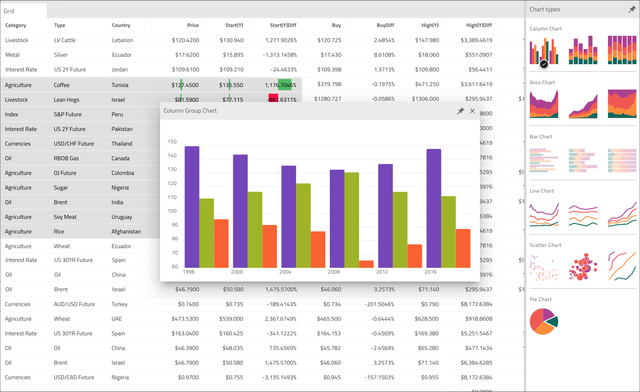
Task: Choose the bubble chart thumbnail
Action: pyautogui.click(x=583, y=267)
